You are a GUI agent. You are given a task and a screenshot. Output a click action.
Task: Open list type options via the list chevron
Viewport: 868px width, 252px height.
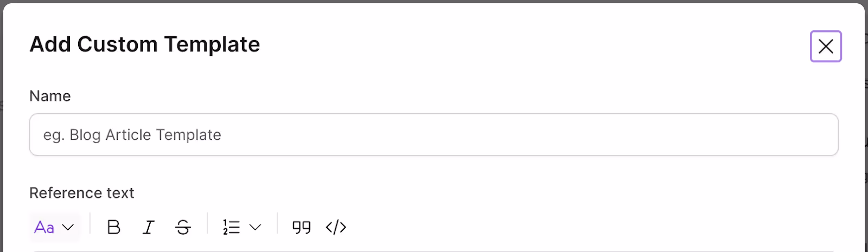coord(255,228)
